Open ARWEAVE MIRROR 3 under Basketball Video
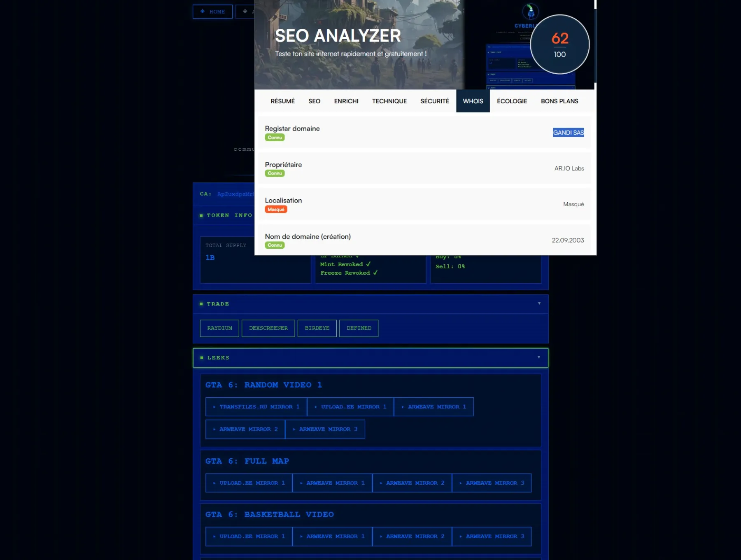 [492, 537]
